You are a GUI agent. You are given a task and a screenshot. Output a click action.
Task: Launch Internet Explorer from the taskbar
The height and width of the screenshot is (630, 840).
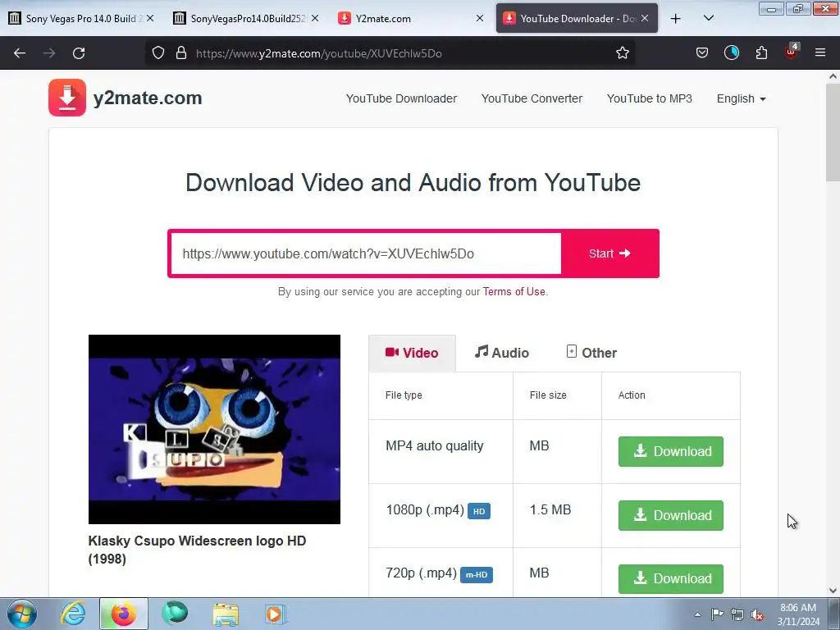[73, 614]
